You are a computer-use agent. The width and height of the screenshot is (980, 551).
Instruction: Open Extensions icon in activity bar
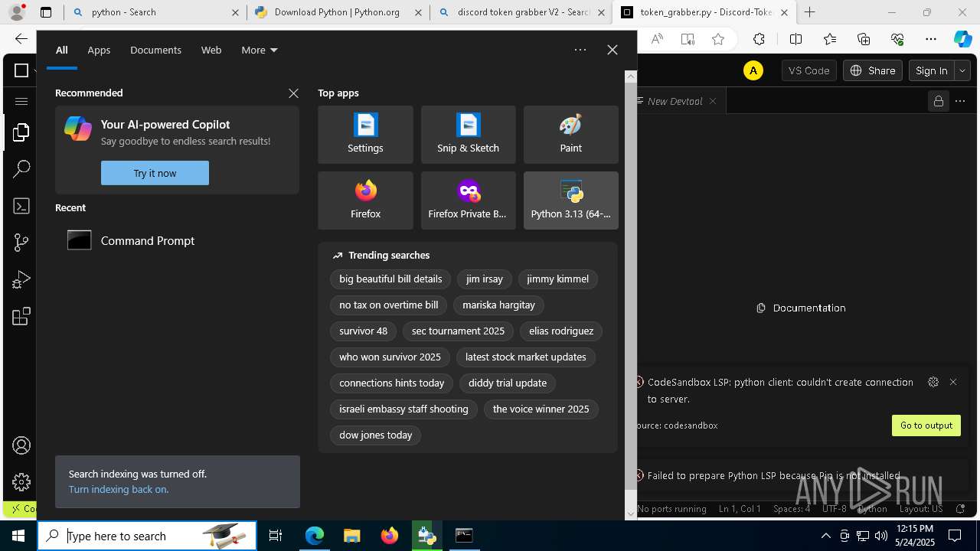[21, 316]
